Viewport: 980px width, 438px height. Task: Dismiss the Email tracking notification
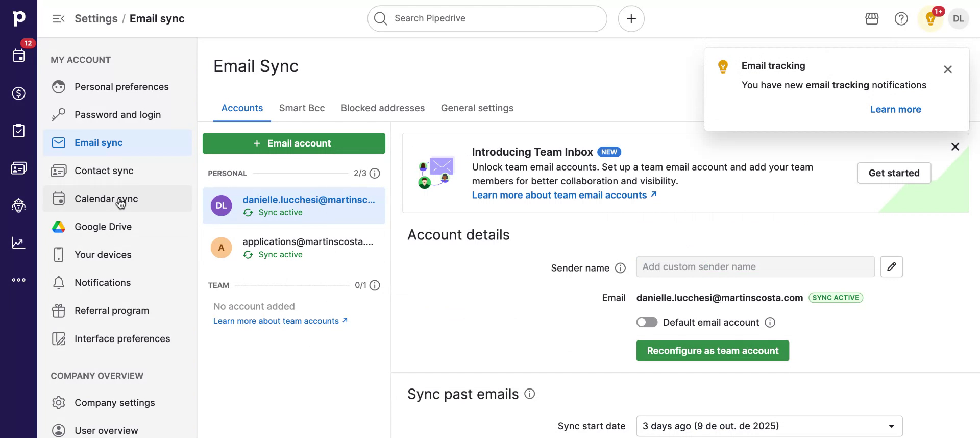pyautogui.click(x=947, y=69)
